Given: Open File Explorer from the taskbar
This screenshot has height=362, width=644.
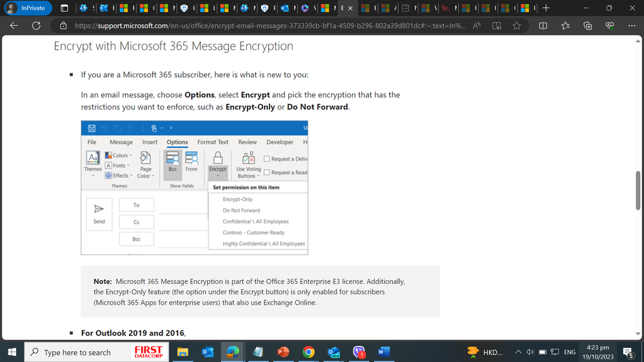Looking at the screenshot, I should 182,352.
